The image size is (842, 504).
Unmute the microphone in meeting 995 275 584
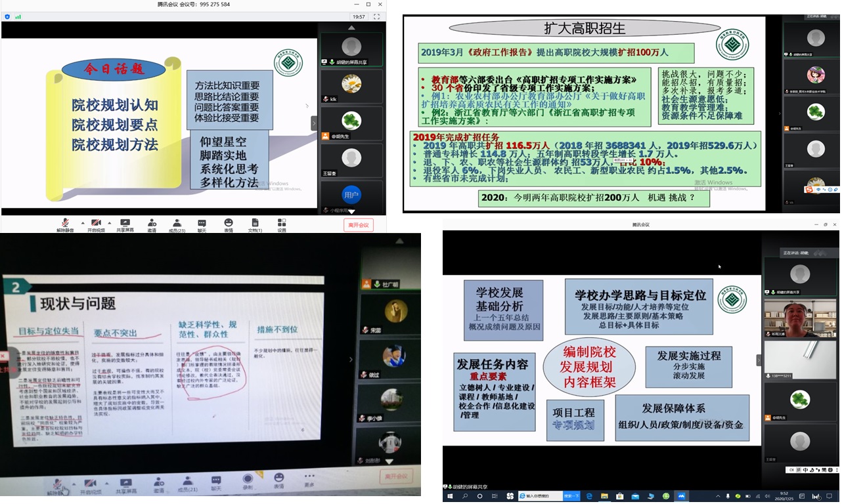pyautogui.click(x=65, y=224)
